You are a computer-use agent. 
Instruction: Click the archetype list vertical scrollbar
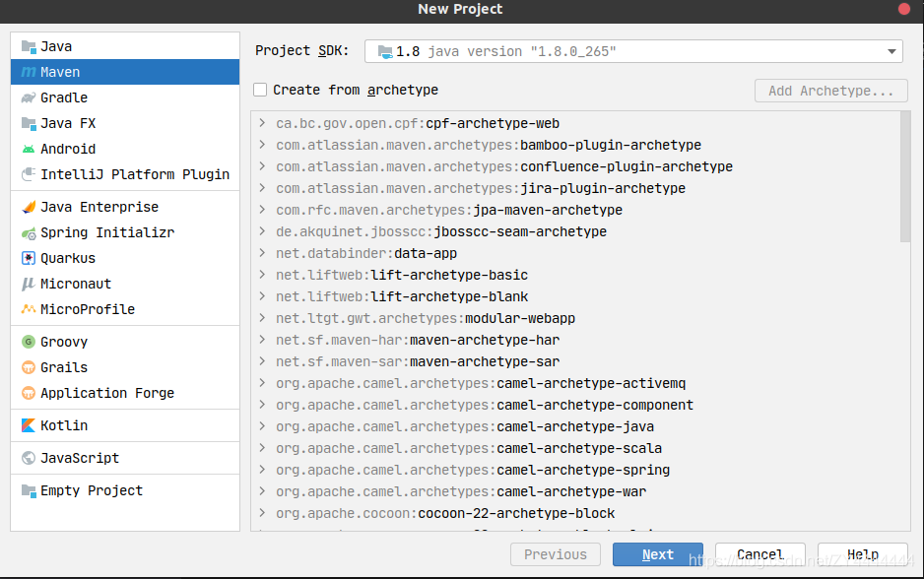[x=905, y=177]
